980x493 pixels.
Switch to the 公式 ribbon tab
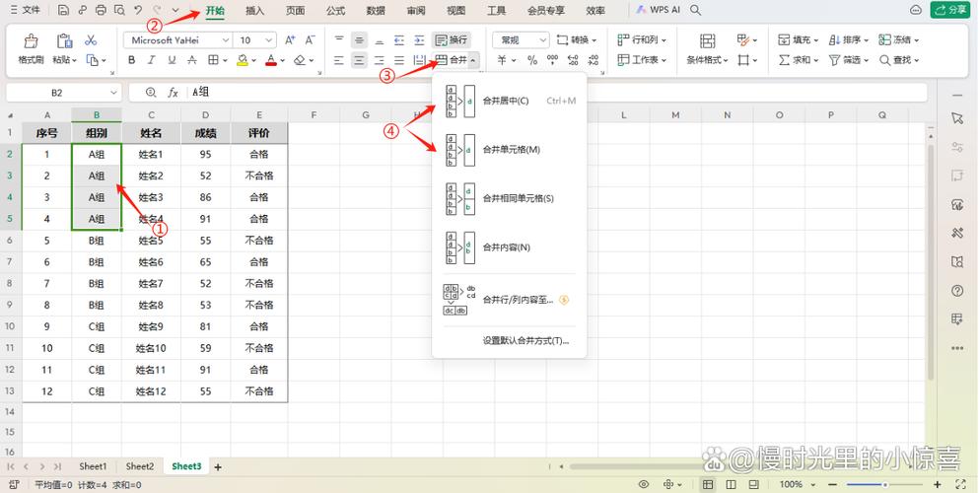pyautogui.click(x=335, y=11)
